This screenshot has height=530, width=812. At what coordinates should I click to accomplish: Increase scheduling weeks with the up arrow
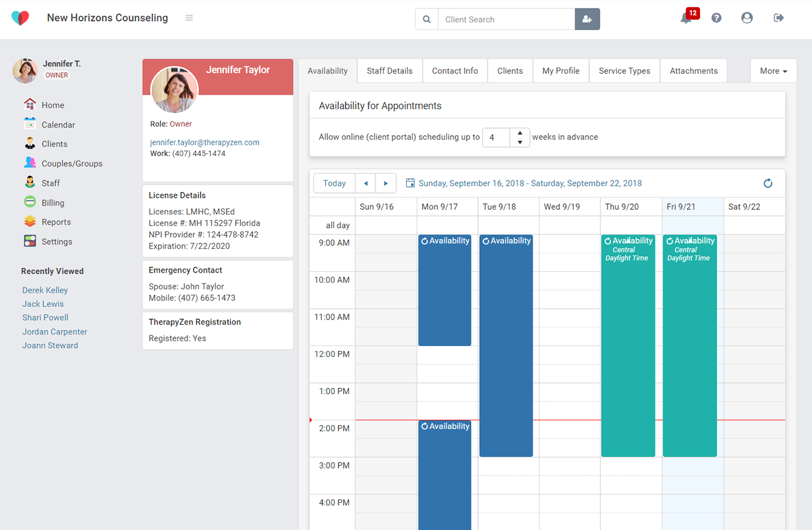(x=520, y=133)
